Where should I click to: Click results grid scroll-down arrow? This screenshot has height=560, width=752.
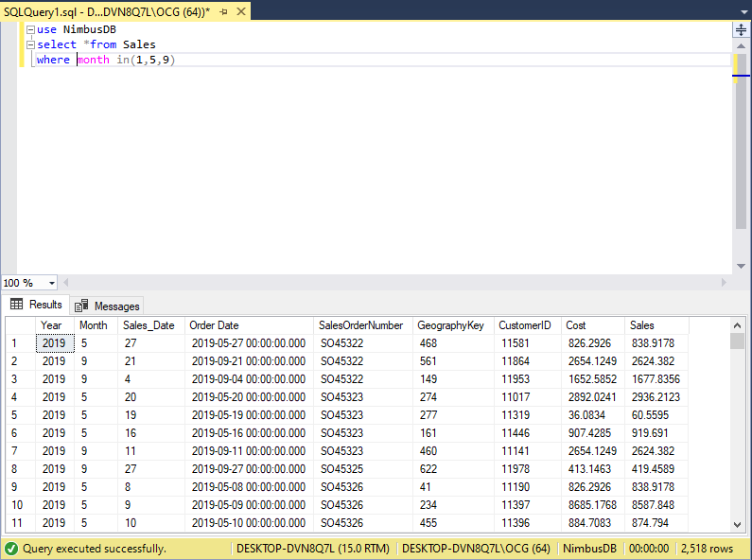coord(737,525)
